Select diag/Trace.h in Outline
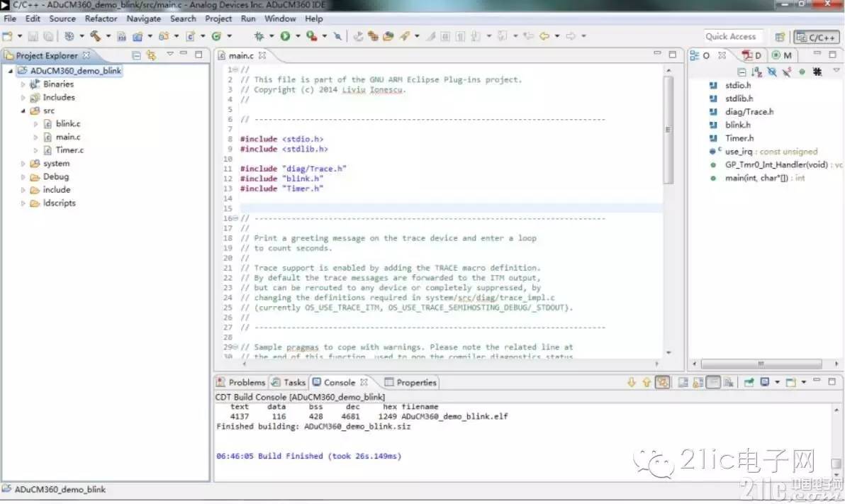Image resolution: width=845 pixels, height=504 pixels. click(x=749, y=111)
